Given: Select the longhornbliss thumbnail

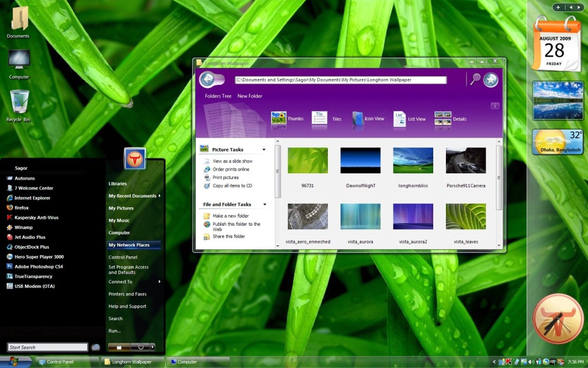Looking at the screenshot, I should coord(413,160).
